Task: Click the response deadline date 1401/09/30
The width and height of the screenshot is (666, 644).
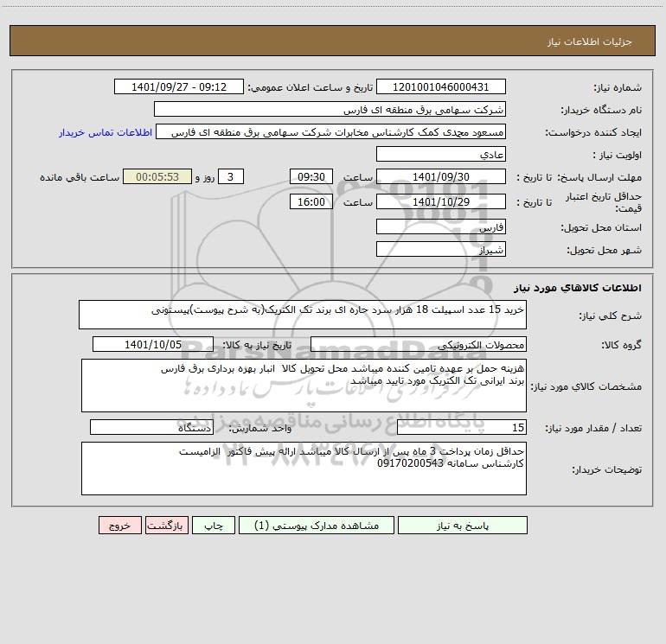Action: pos(441,176)
